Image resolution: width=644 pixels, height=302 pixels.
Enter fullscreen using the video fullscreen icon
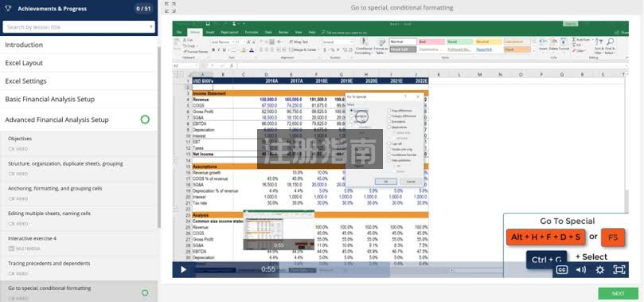(619, 269)
